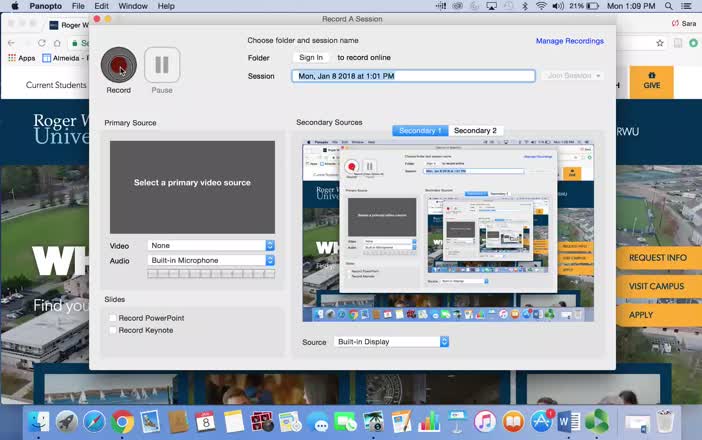Click the Session name input field
Viewport: 702px width, 440px height.
point(413,76)
